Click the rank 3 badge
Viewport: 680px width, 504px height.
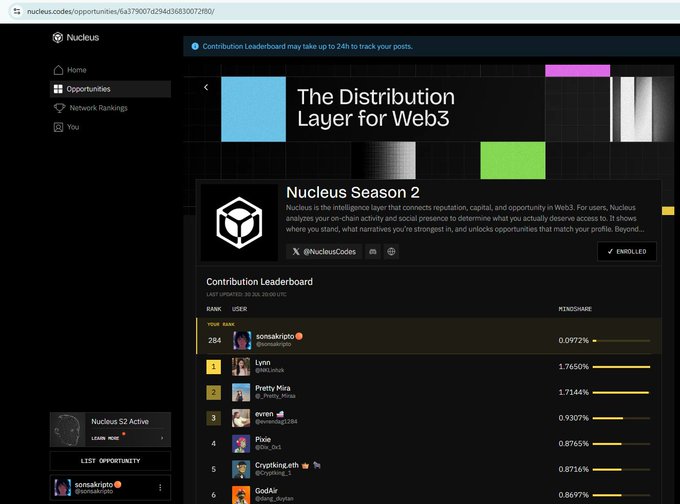213,418
